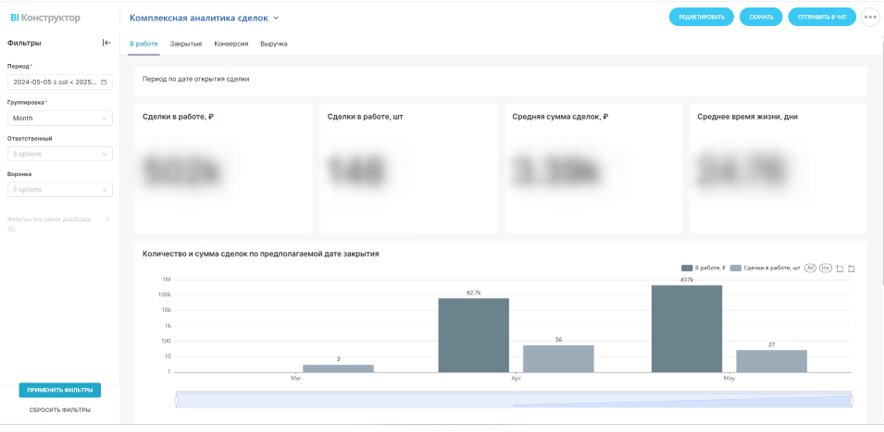Open the Группировка Month dropdown

(x=60, y=118)
